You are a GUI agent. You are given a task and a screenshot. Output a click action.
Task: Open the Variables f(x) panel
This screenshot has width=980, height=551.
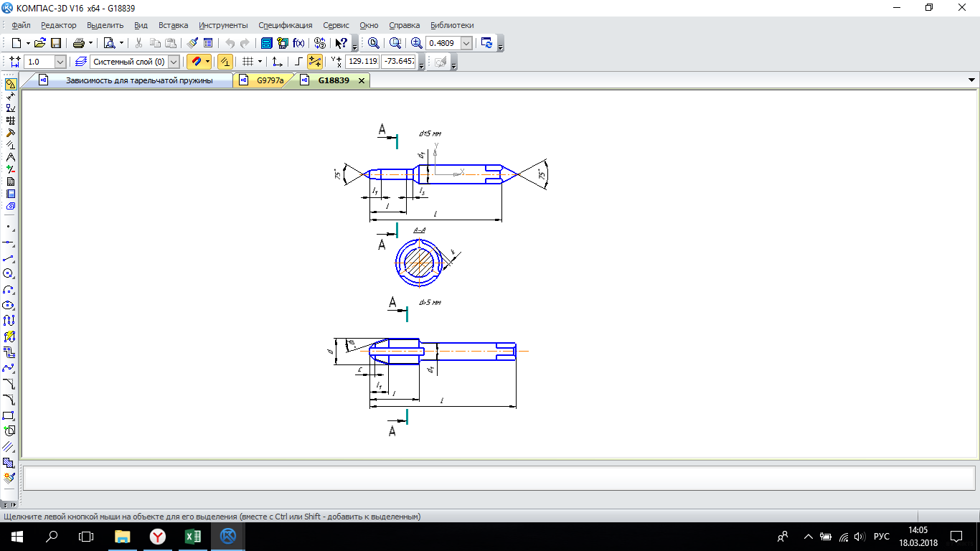point(299,43)
